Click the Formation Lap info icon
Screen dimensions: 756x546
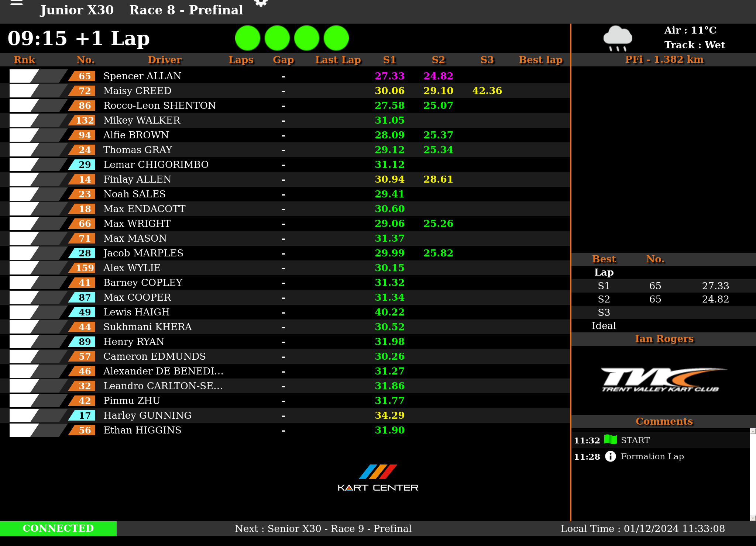610,456
